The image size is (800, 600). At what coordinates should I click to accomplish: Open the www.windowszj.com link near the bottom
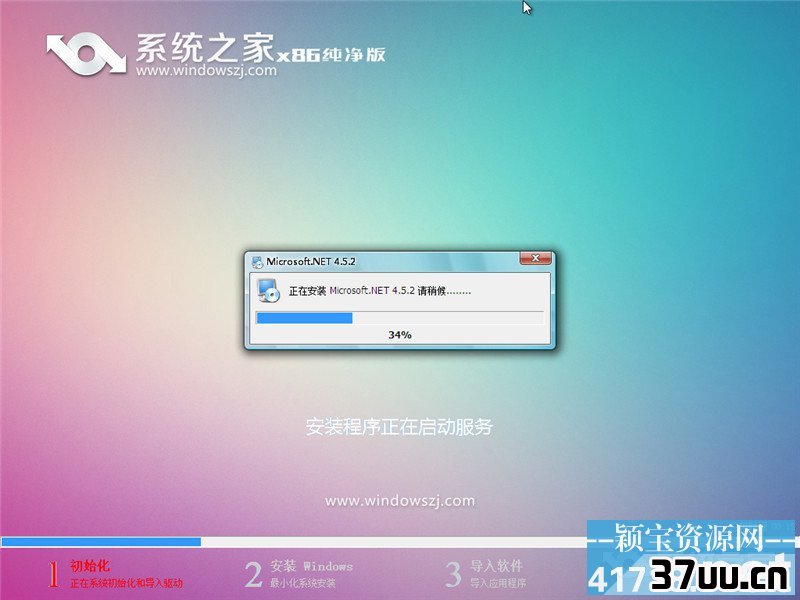click(399, 501)
